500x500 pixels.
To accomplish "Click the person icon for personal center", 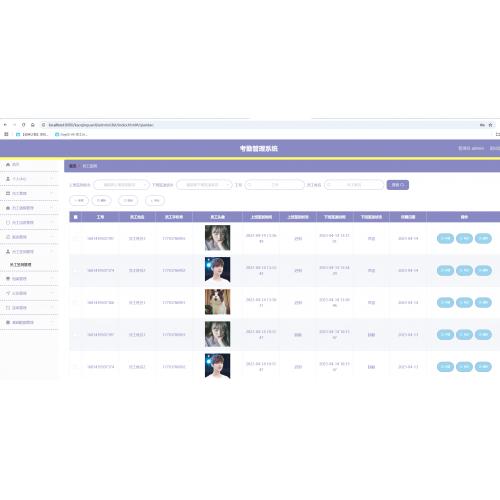I will 8,179.
